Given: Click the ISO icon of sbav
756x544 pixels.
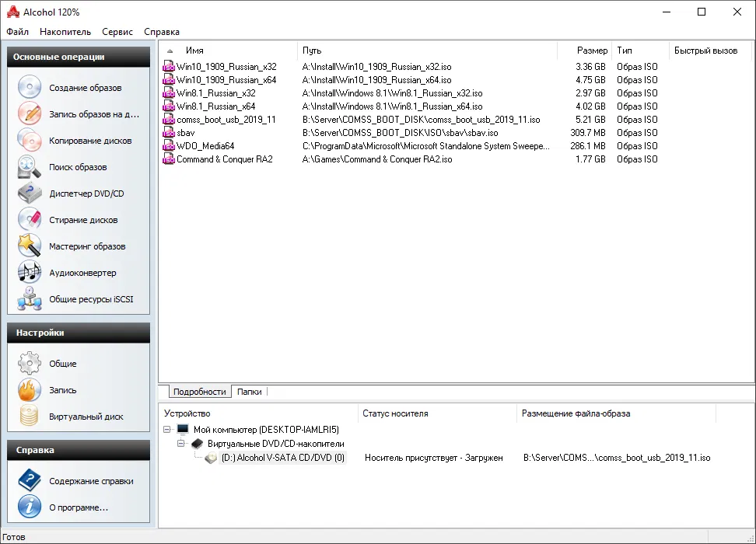Looking at the screenshot, I should (x=168, y=133).
